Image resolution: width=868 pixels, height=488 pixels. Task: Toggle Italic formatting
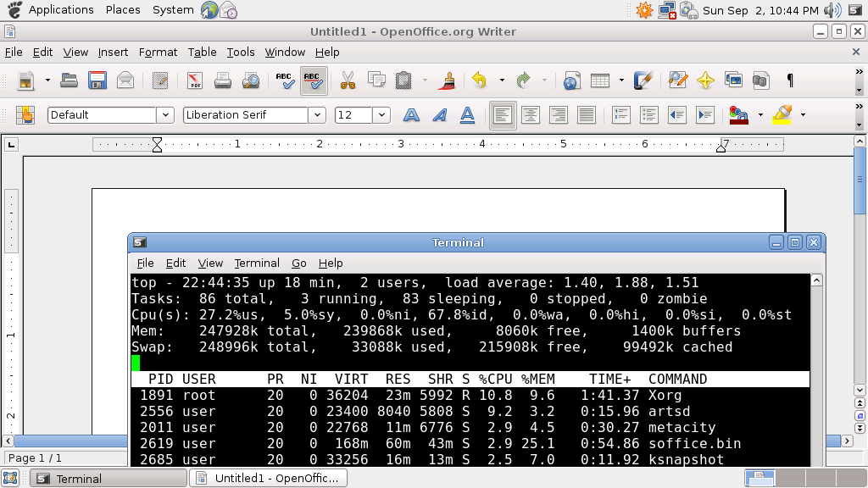pyautogui.click(x=440, y=115)
